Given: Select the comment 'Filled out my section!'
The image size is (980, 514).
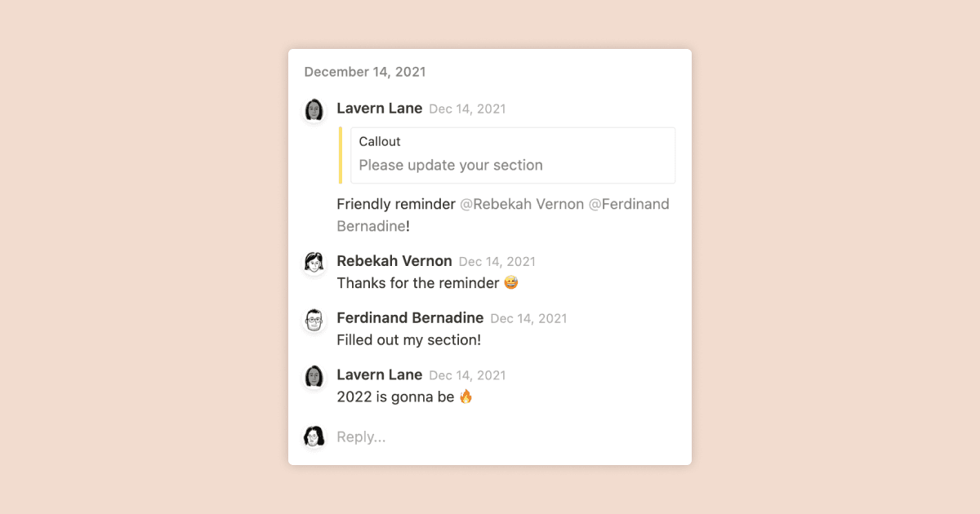Looking at the screenshot, I should tap(408, 339).
